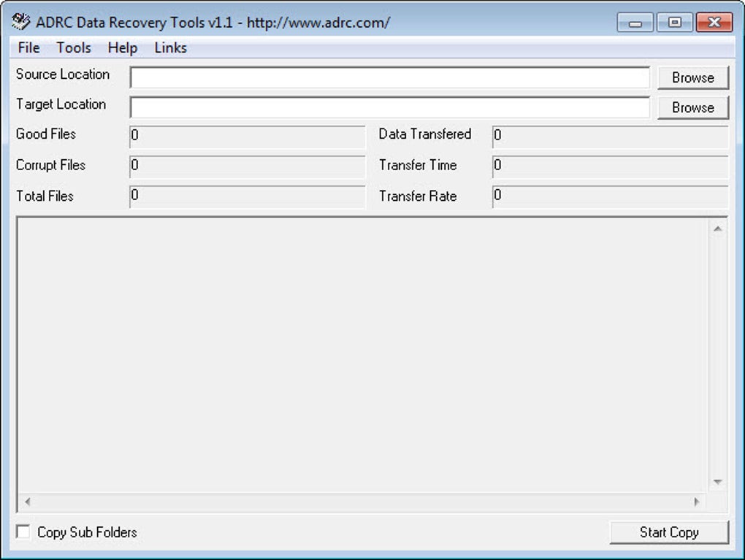Click the Source Location label
Image resolution: width=745 pixels, height=560 pixels.
(x=63, y=74)
